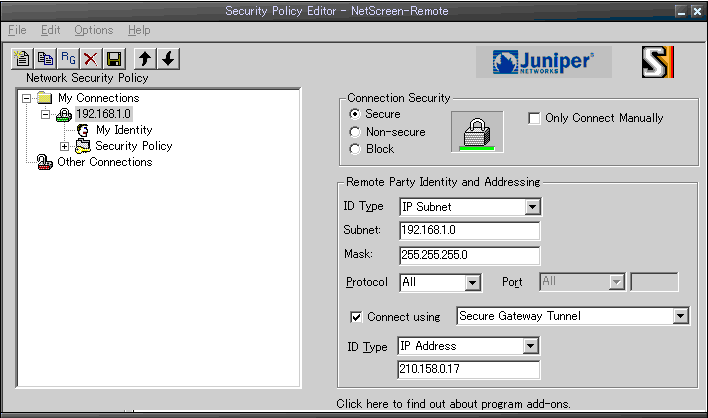Open the Options menu

coord(93,30)
